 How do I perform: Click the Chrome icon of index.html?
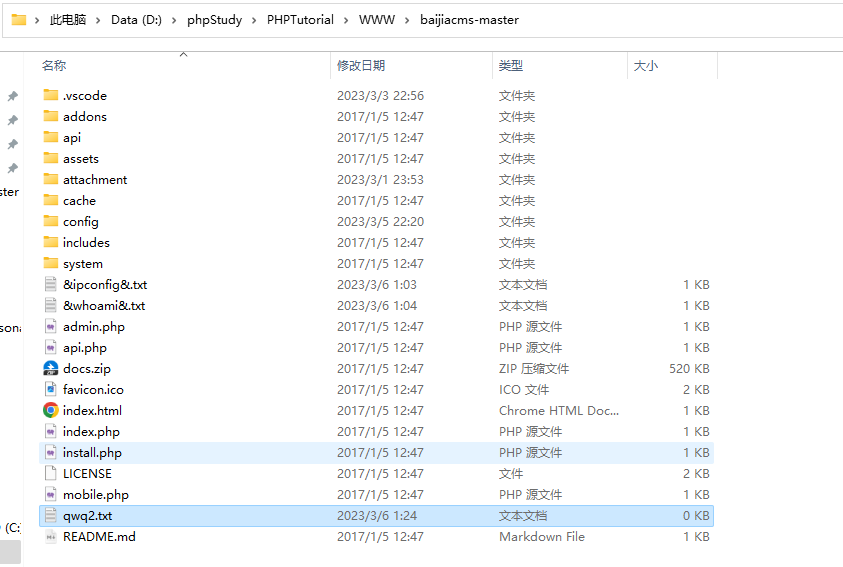[51, 410]
